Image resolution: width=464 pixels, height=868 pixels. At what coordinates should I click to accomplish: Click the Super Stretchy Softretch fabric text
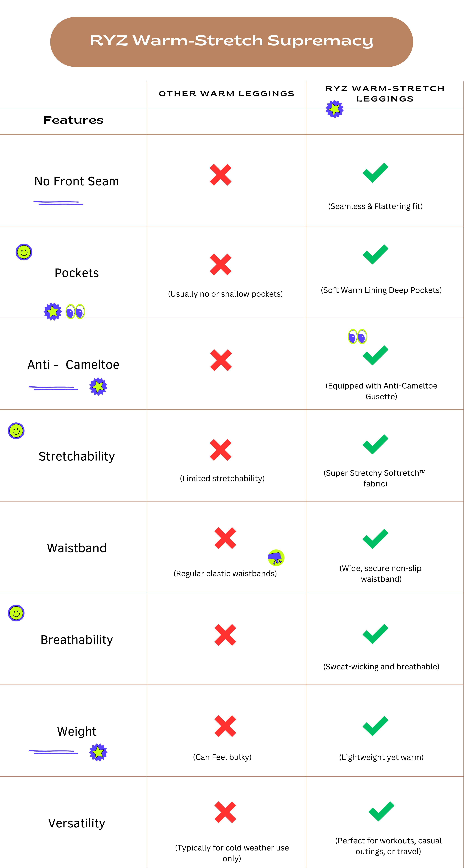point(375,478)
